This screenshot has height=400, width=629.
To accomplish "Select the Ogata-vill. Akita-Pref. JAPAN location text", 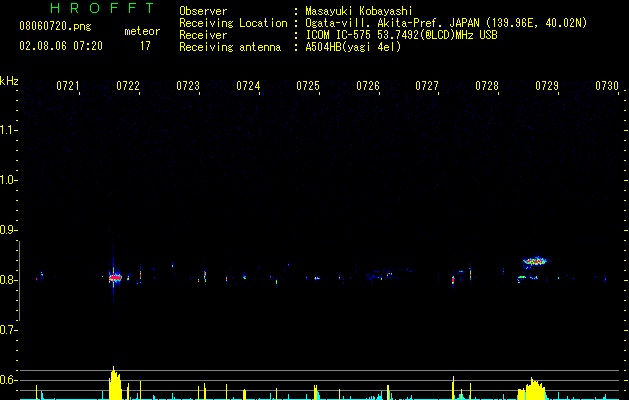I will point(446,23).
